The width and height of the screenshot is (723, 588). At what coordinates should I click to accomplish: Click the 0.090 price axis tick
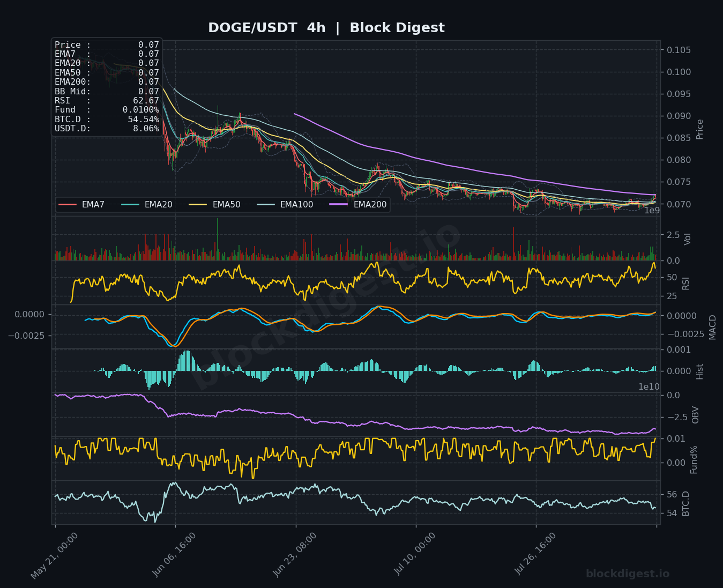pyautogui.click(x=679, y=116)
